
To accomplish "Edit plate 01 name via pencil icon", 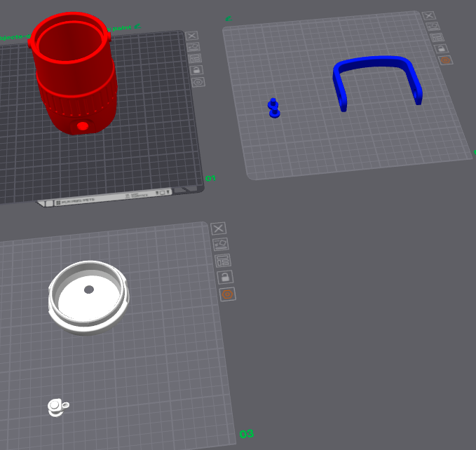I will tap(137, 27).
